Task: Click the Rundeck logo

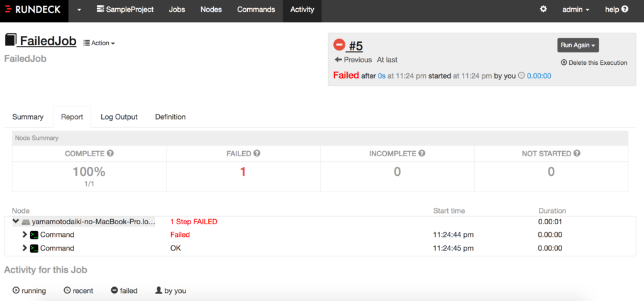Action: pyautogui.click(x=33, y=10)
